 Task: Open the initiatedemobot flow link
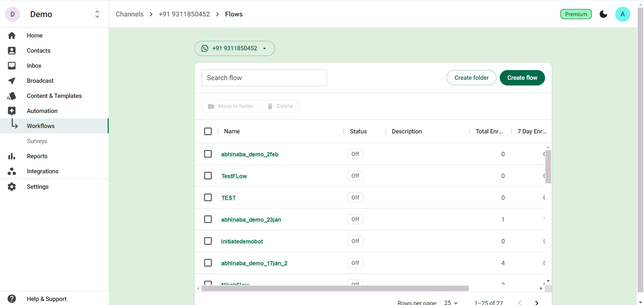[242, 241]
